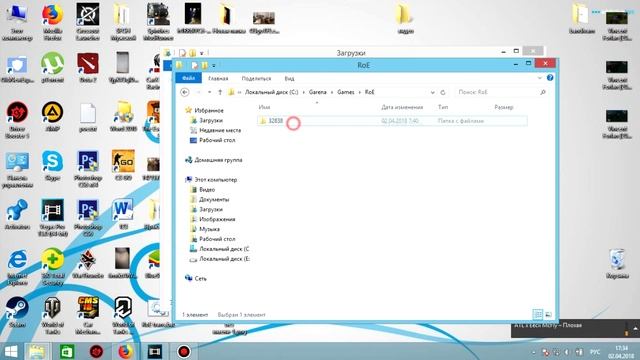Select Загрузки under Избранное
640x360 pixels.
tap(211, 120)
